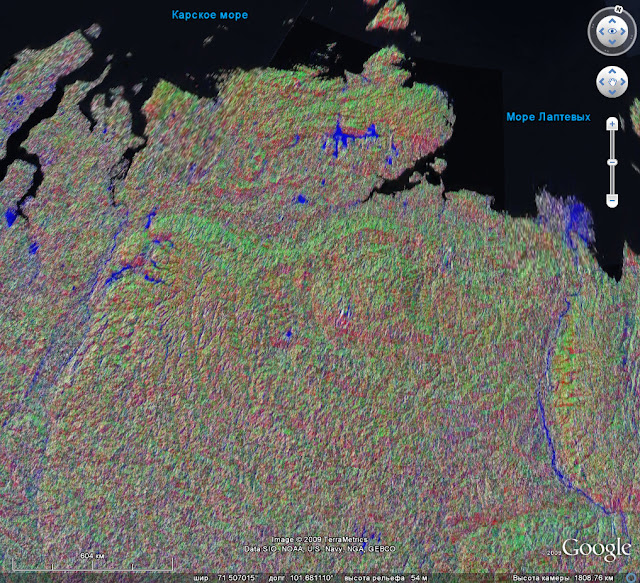Click the Data SIO, NOAA, U.S. Navy attribution line
The width and height of the screenshot is (640, 583).
coord(319,549)
